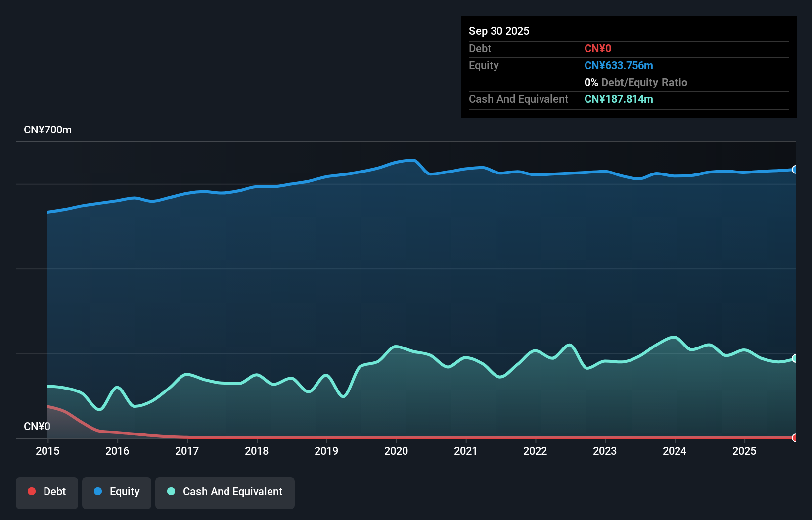The height and width of the screenshot is (520, 812).
Task: Click the Sep 30 2025 tooltip header
Action: click(499, 31)
